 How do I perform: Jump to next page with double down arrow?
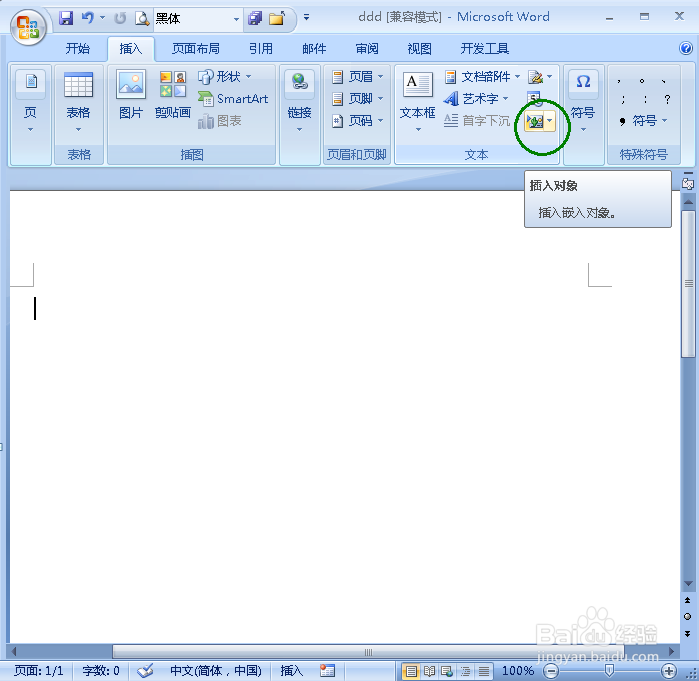click(x=688, y=634)
